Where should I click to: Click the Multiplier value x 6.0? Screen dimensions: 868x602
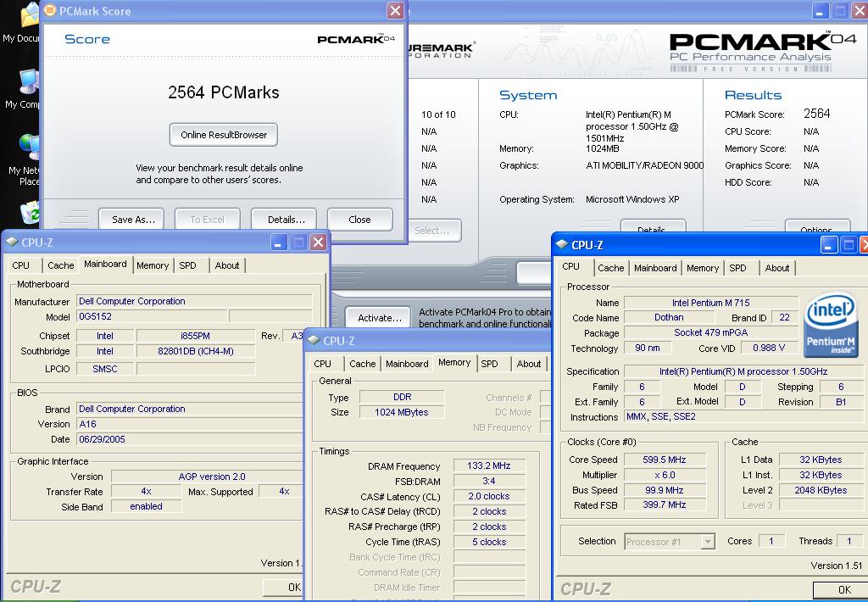(x=665, y=475)
